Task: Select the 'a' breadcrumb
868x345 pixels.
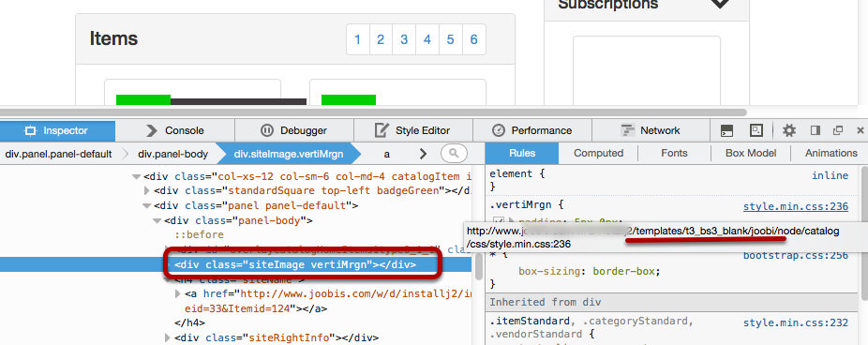Action: [386, 154]
